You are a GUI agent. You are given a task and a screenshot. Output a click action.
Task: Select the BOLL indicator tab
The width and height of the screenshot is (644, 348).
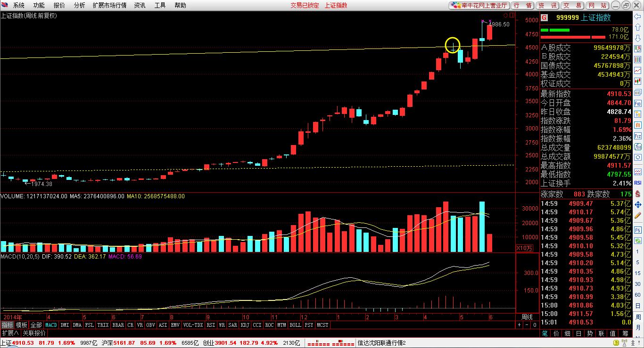tap(295, 325)
